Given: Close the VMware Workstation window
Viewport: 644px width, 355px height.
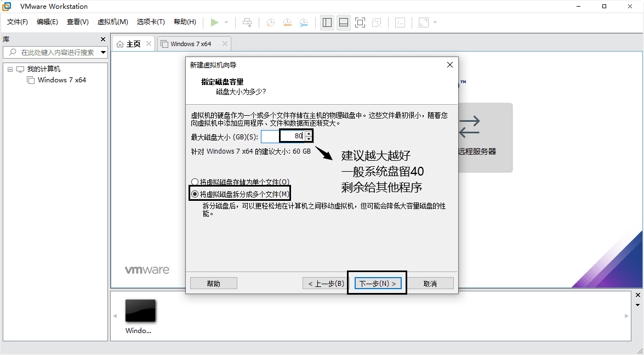Looking at the screenshot, I should point(630,7).
